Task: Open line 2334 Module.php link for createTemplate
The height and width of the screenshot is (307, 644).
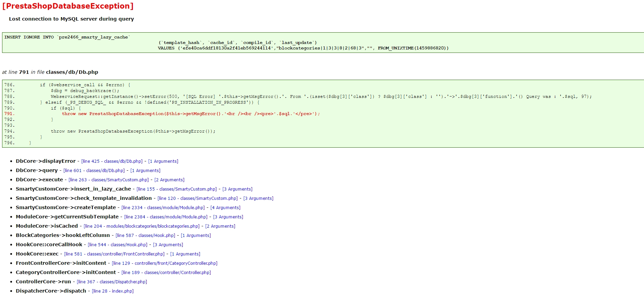Action: (x=163, y=208)
